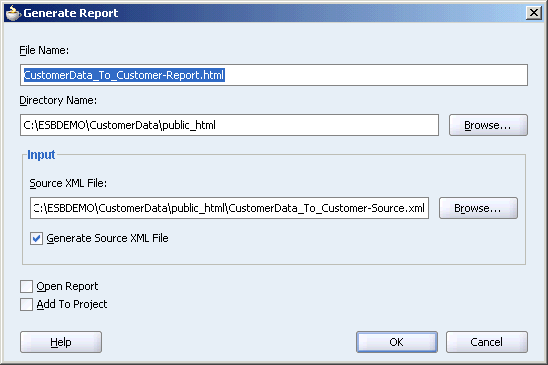This screenshot has width=548, height=365.
Task: Browse for the output directory
Action: click(488, 125)
